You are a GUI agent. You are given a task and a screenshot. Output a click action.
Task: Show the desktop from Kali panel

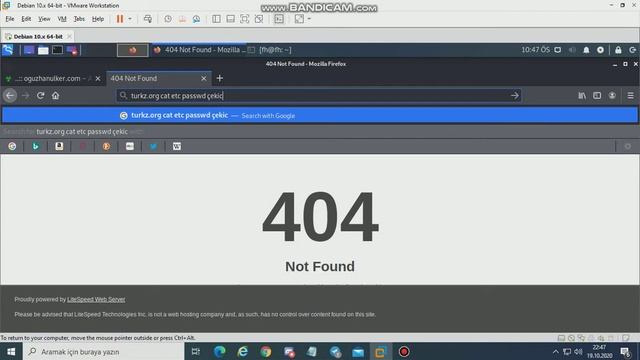(x=29, y=50)
